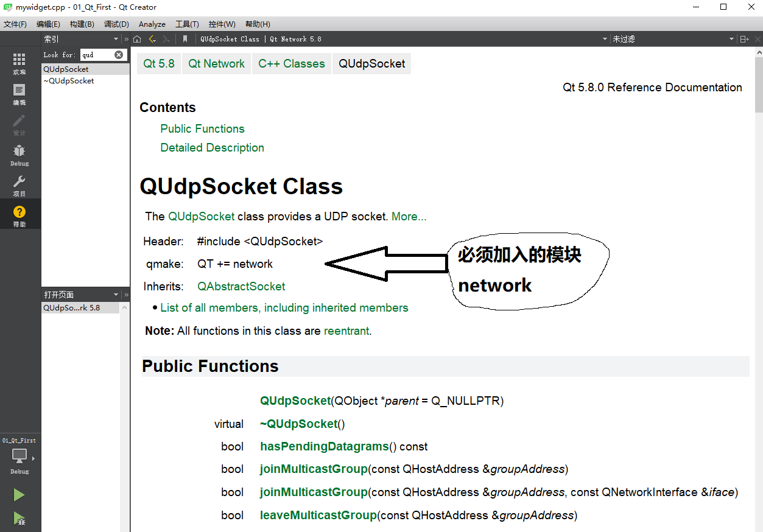Viewport: 763px width, 532px height.
Task: Switch to Edit (编辑) mode
Action: pos(19,93)
